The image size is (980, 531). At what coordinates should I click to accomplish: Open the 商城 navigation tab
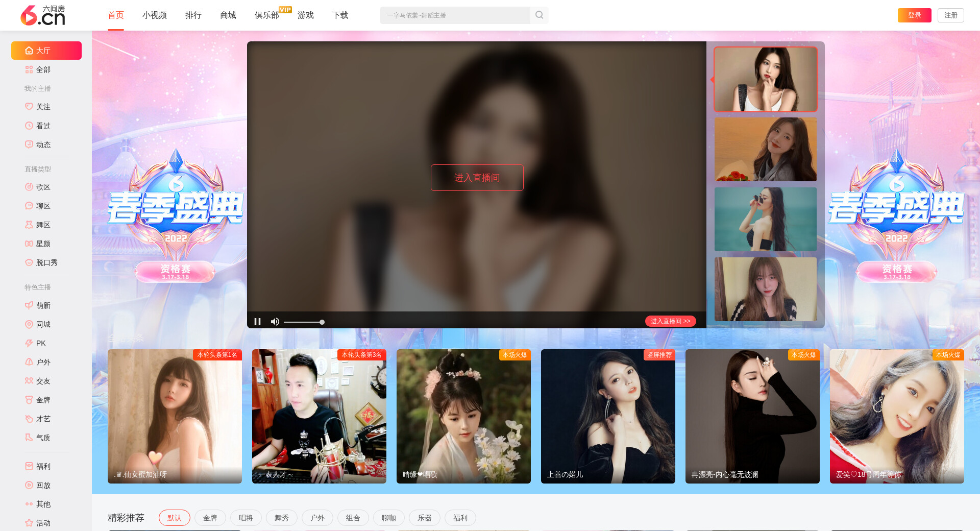[x=228, y=15]
